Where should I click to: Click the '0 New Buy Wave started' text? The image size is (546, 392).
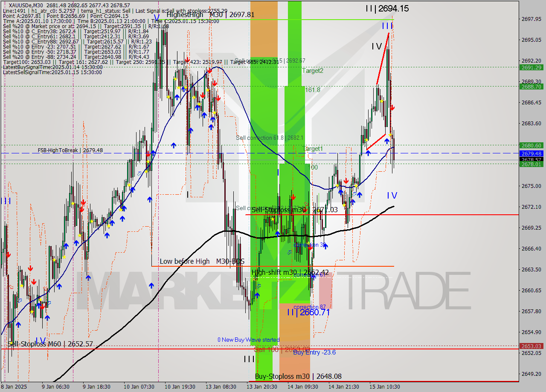point(248,340)
